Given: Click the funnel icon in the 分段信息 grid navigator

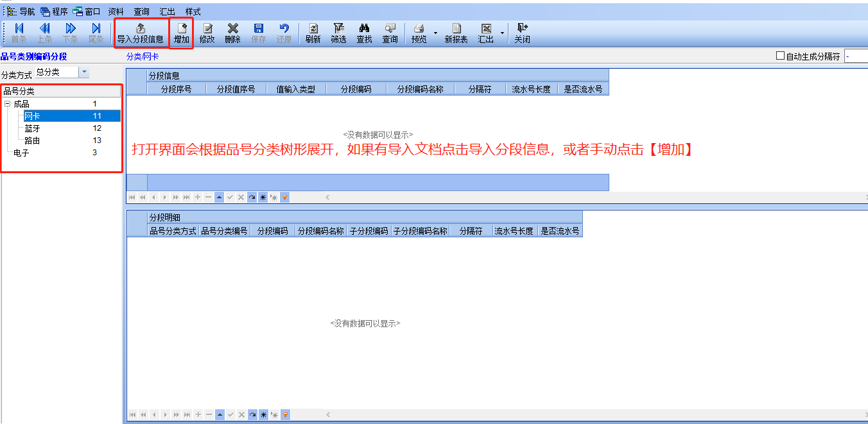Looking at the screenshot, I should point(285,198).
